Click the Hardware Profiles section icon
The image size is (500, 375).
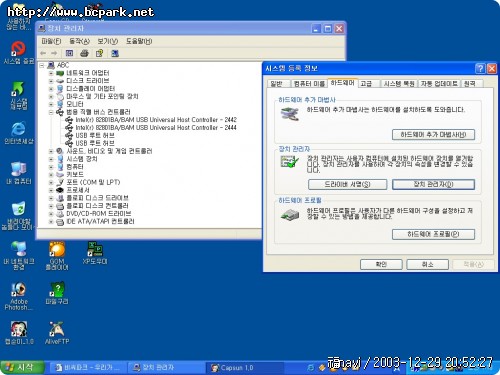tap(290, 215)
